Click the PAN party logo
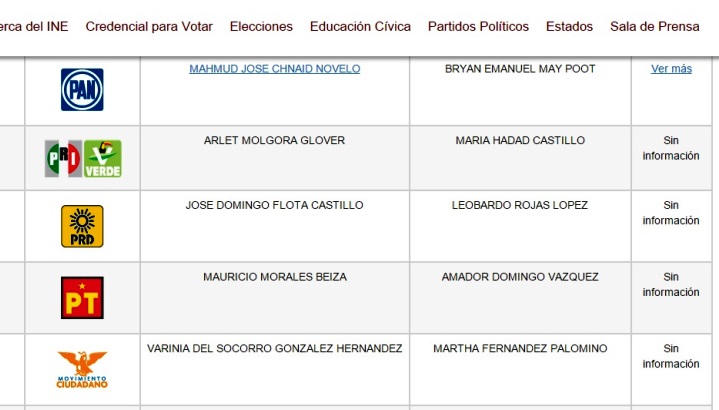 (x=82, y=89)
